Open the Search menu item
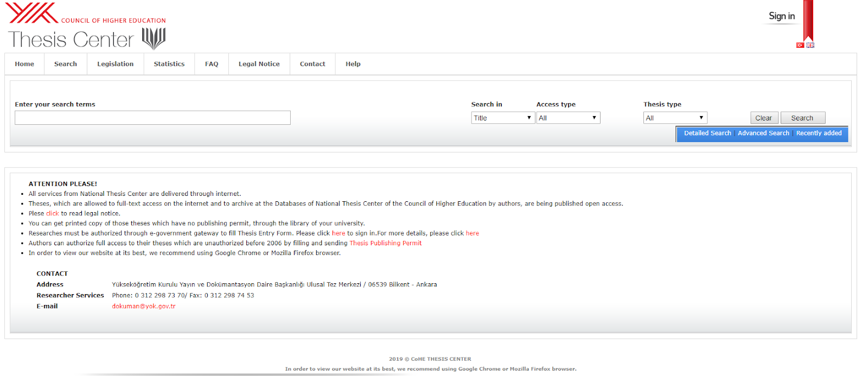The width and height of the screenshot is (868, 376). [66, 64]
